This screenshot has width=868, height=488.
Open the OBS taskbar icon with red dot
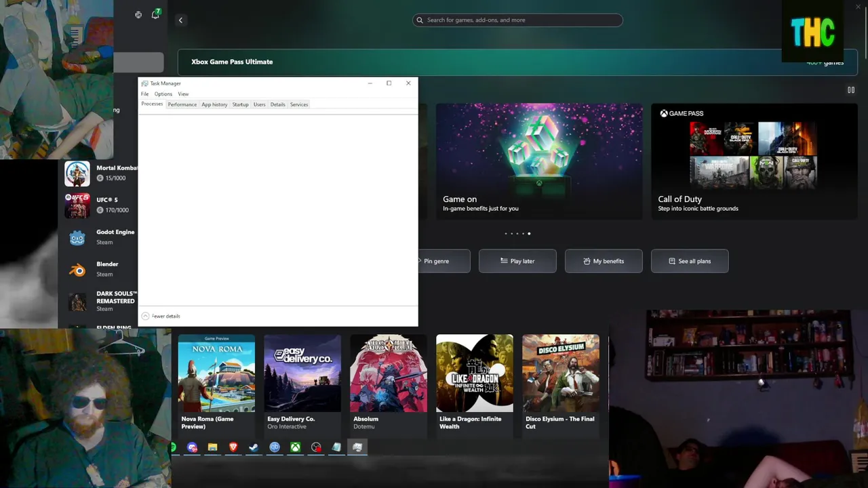[x=316, y=447]
